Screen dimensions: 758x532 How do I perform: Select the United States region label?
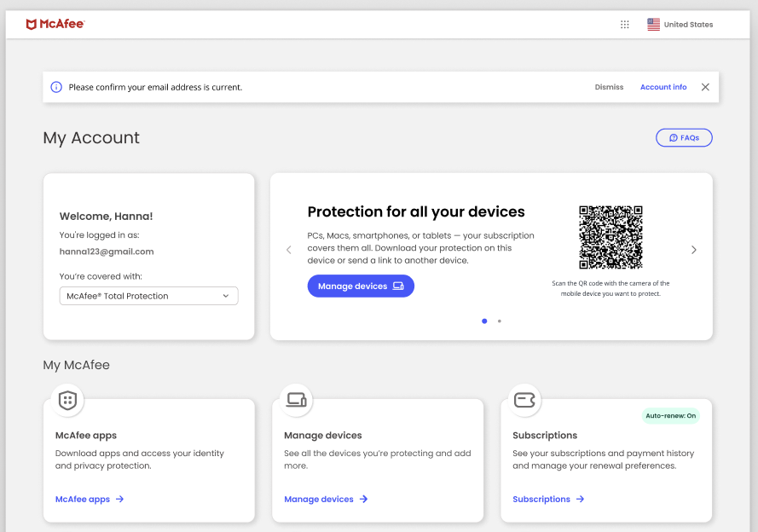(688, 25)
